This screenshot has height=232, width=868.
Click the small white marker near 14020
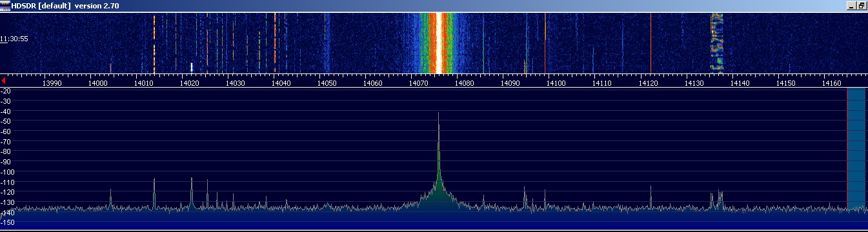pos(192,66)
